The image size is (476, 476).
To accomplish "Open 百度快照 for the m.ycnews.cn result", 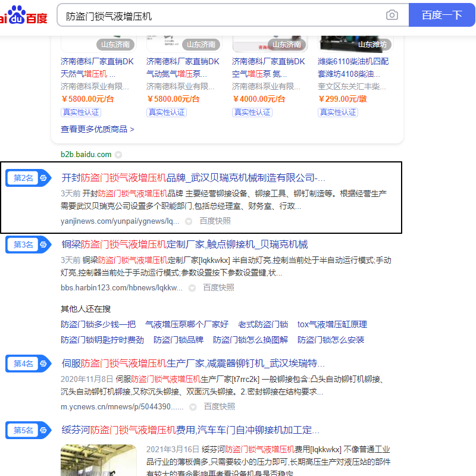I will [x=220, y=406].
